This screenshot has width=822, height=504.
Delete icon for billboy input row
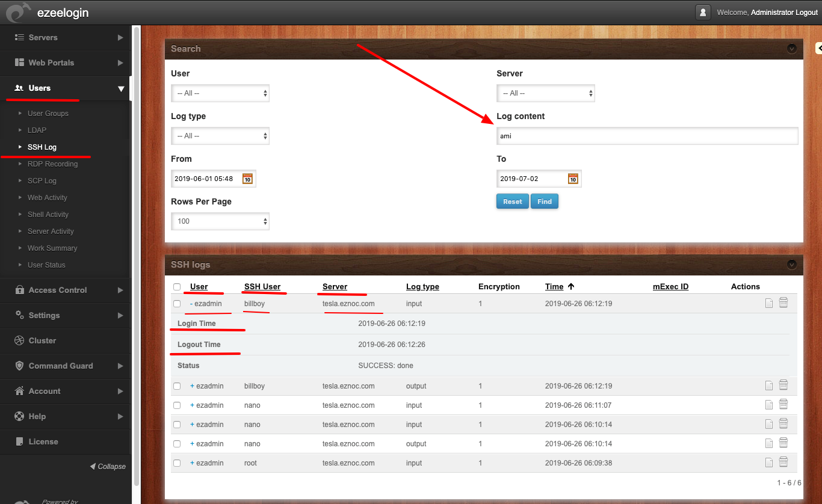[x=783, y=303]
